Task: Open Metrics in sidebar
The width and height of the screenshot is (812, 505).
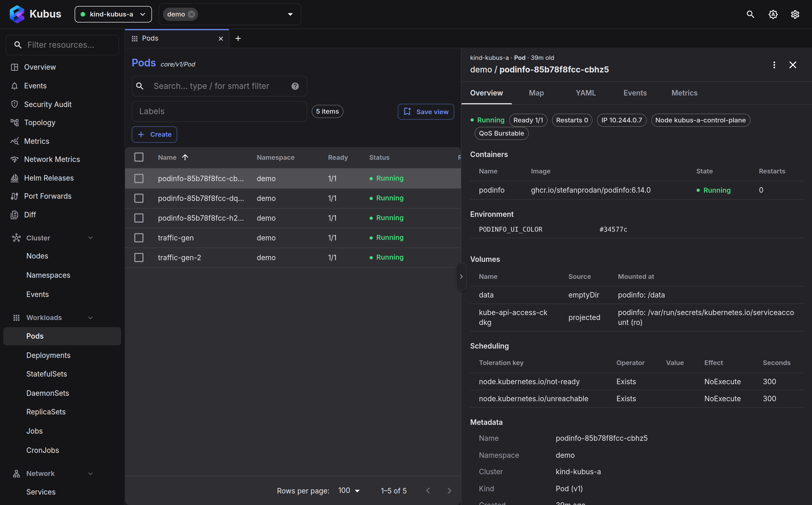Action: tap(62, 141)
